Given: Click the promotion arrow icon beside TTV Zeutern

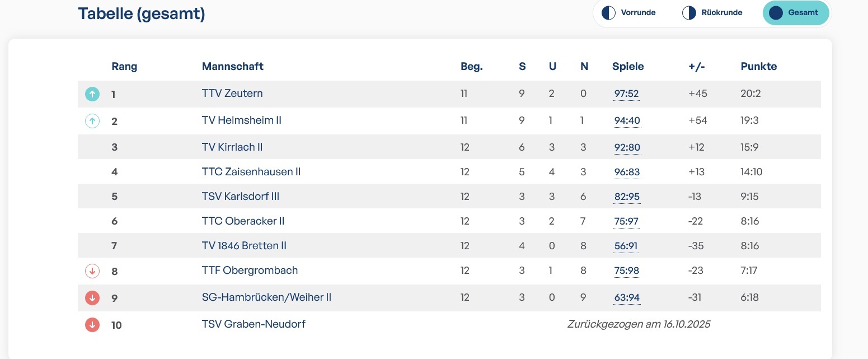Looking at the screenshot, I should (x=92, y=94).
